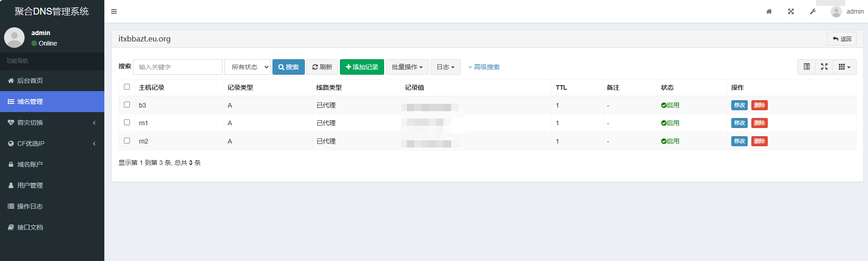Image resolution: width=868 pixels, height=261 pixels.
Task: Expand the 容灾切换 sidebar menu
Action: click(52, 123)
